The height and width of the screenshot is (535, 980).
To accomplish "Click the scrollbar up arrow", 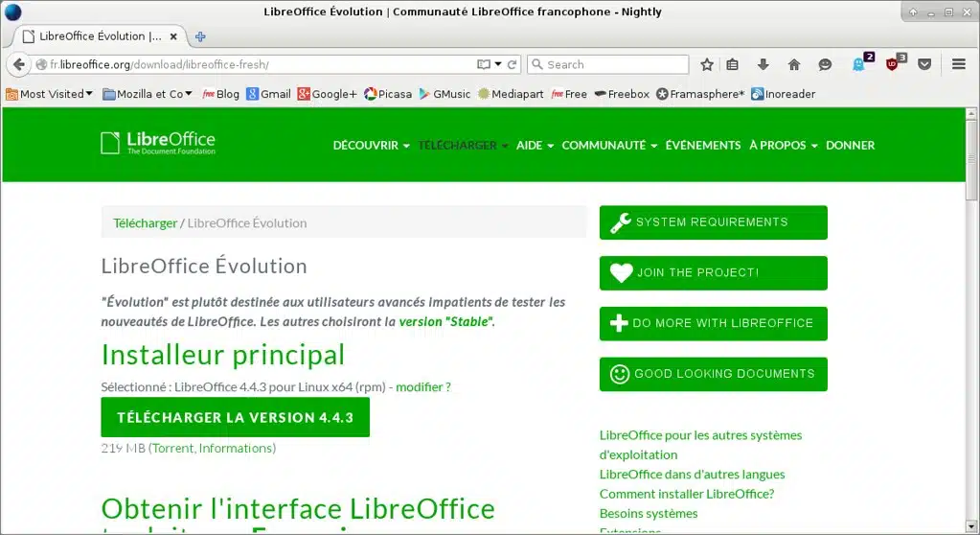I will (x=971, y=113).
